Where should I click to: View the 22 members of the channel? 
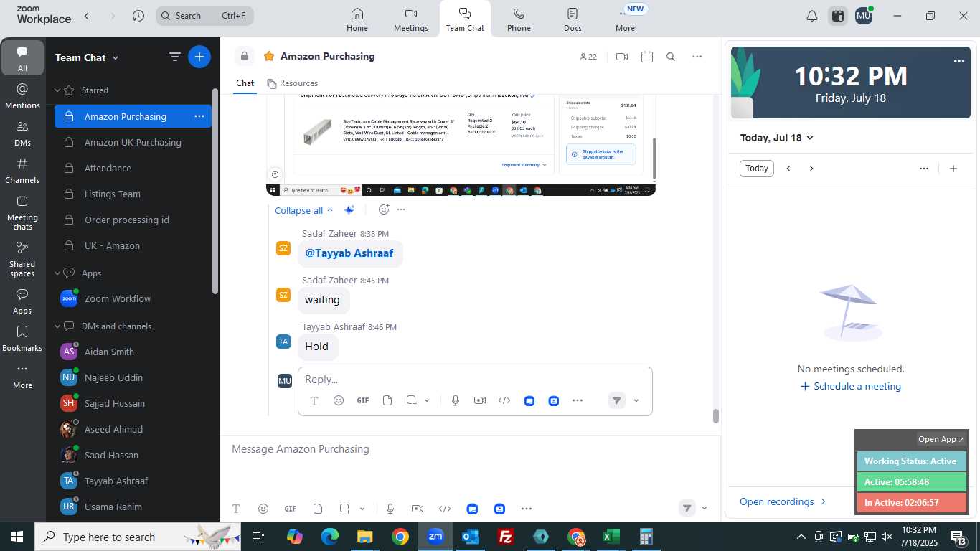tap(588, 57)
